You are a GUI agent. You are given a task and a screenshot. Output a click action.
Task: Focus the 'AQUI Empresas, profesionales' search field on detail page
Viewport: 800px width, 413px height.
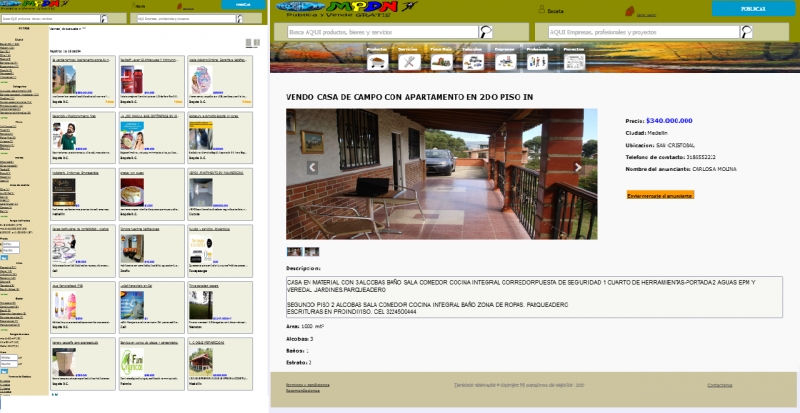click(644, 32)
